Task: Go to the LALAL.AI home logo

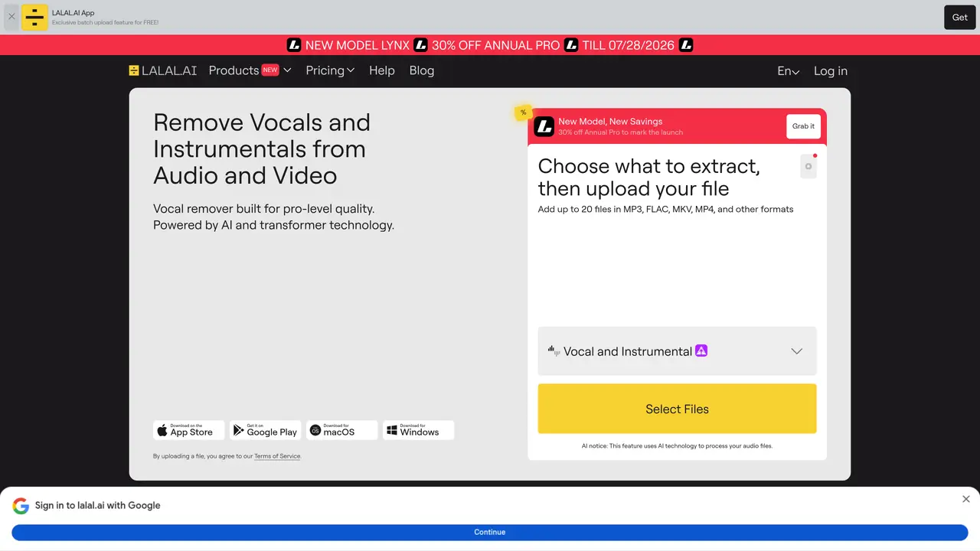Action: 163,70
